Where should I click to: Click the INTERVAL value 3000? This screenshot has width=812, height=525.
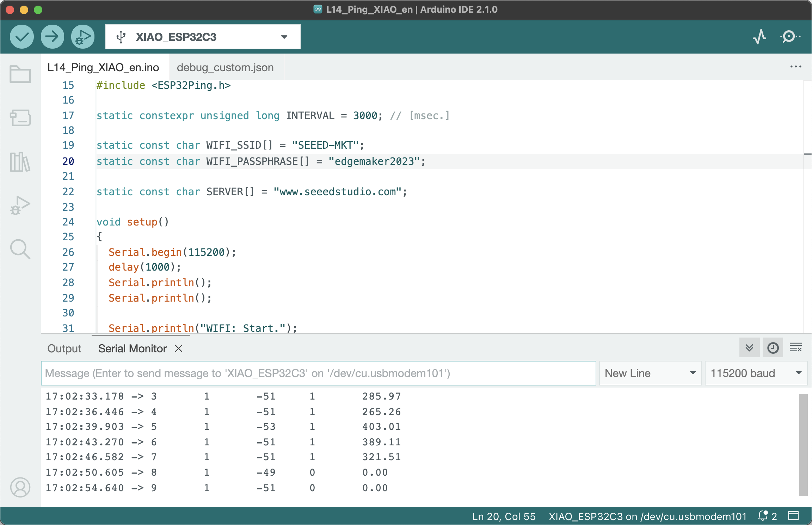pos(365,116)
